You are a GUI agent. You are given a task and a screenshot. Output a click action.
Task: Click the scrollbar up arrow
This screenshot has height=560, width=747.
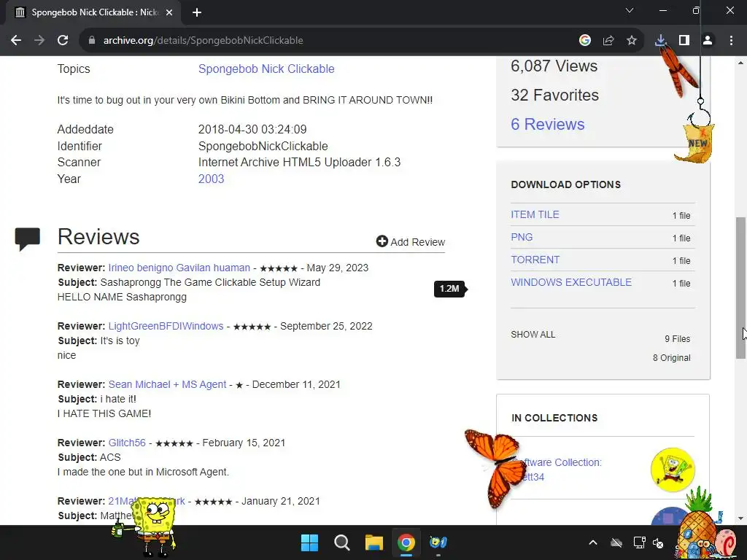[740, 63]
